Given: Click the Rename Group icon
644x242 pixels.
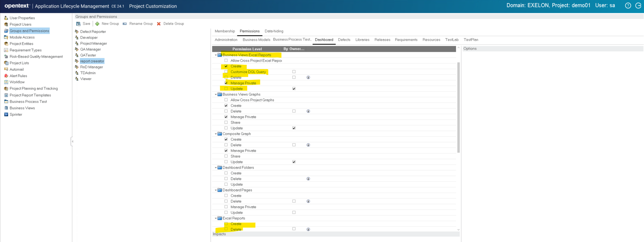Looking at the screenshot, I should click(x=125, y=24).
